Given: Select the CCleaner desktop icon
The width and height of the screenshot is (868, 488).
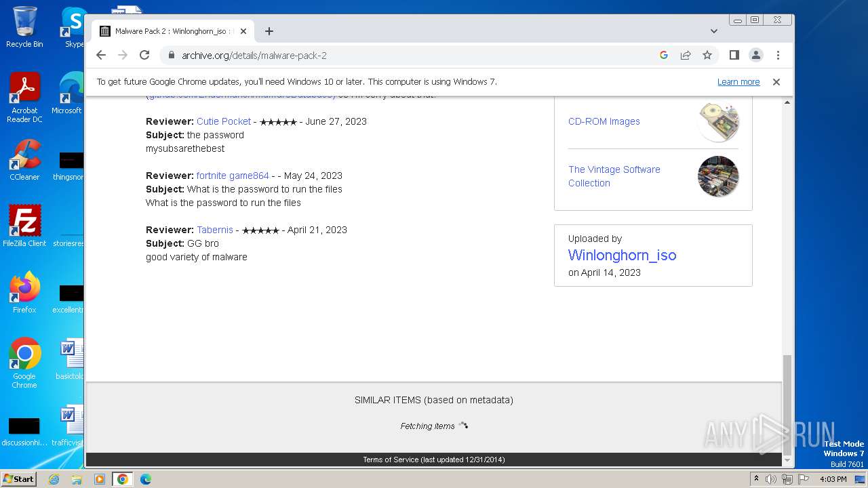Looking at the screenshot, I should pos(24,160).
